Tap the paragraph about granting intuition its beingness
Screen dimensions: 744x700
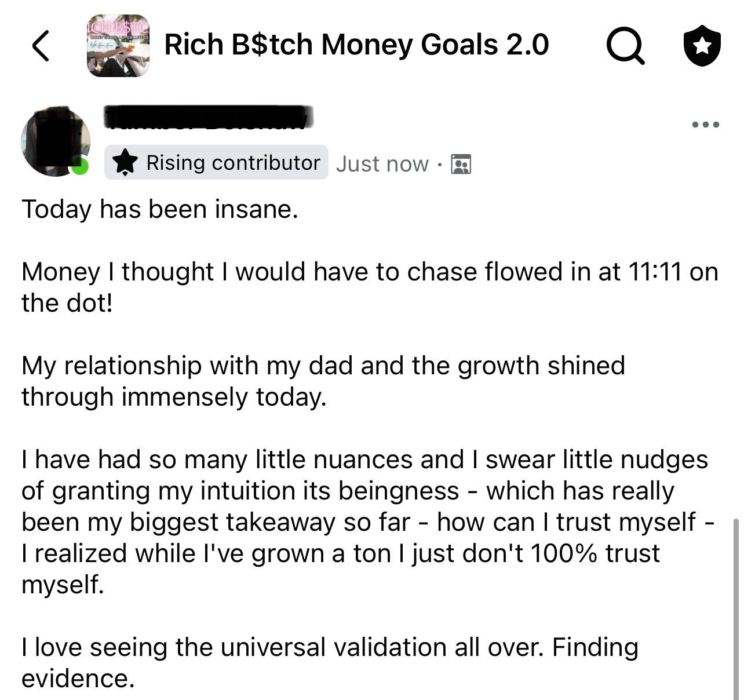368,522
